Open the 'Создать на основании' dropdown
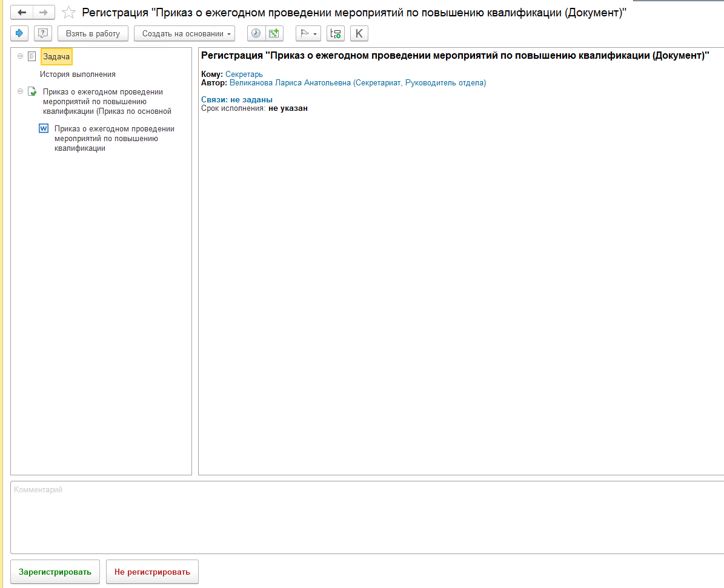Image resolution: width=724 pixels, height=588 pixels. pyautogui.click(x=184, y=33)
